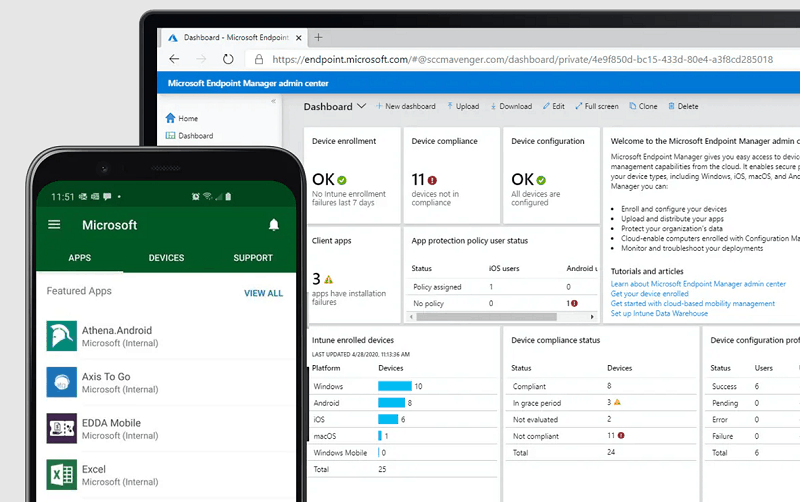The height and width of the screenshot is (502, 800).
Task: Tap the message icon in phone status bar
Action: 107,196
